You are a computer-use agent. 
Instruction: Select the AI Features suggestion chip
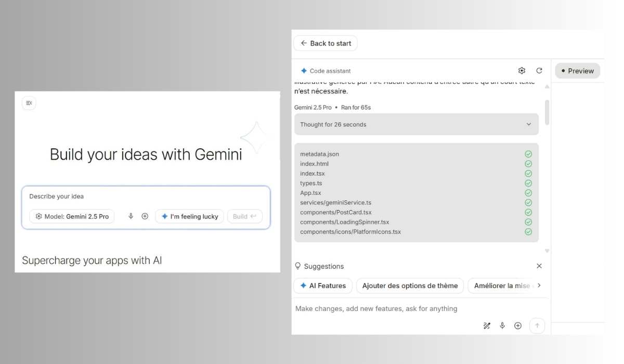click(x=323, y=285)
